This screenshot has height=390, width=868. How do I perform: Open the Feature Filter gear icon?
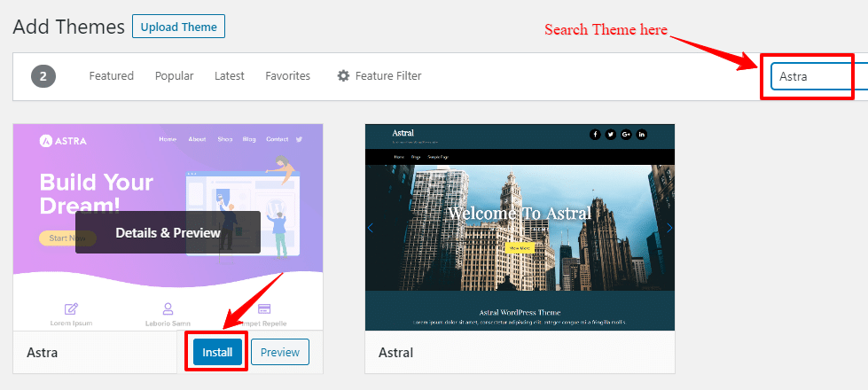click(343, 76)
